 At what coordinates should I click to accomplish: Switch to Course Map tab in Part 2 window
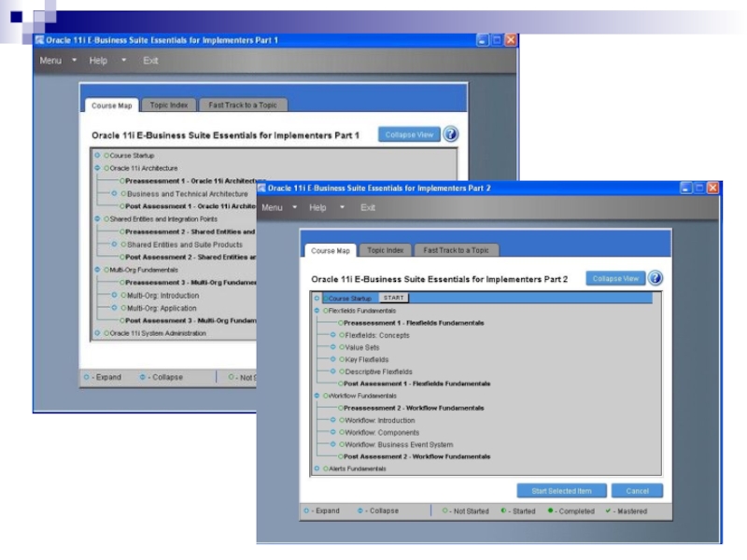click(x=331, y=250)
